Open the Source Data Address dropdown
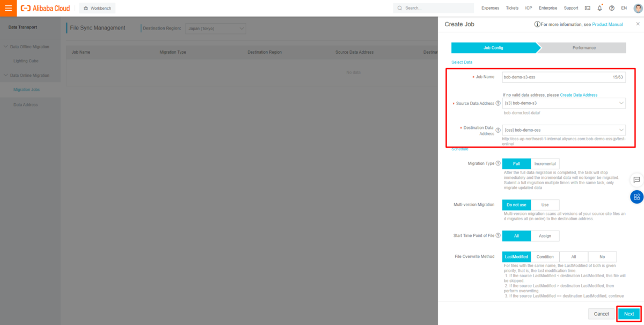 [564, 103]
